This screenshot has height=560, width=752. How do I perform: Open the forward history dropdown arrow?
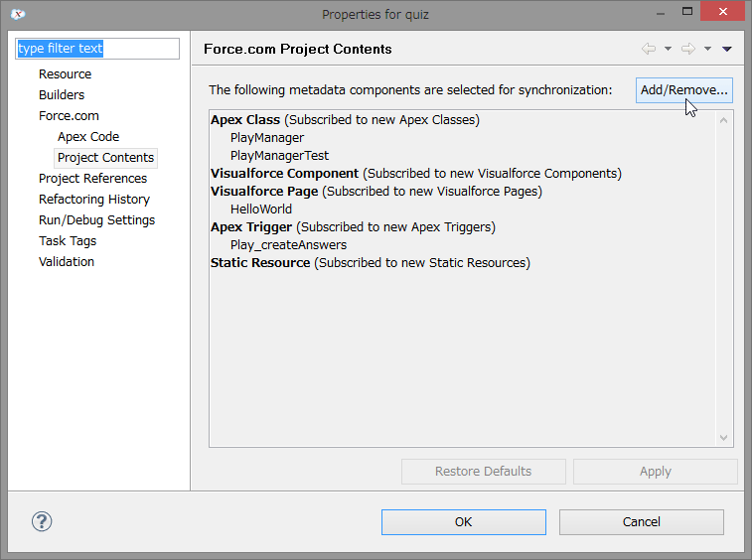click(707, 49)
